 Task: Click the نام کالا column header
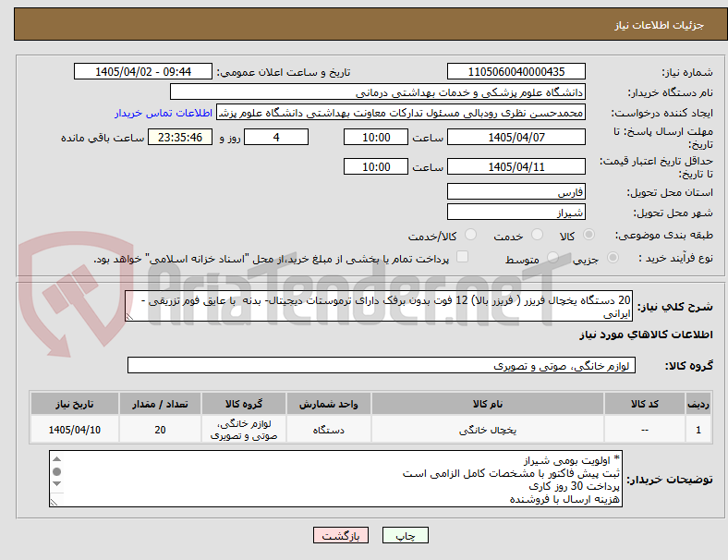488,404
